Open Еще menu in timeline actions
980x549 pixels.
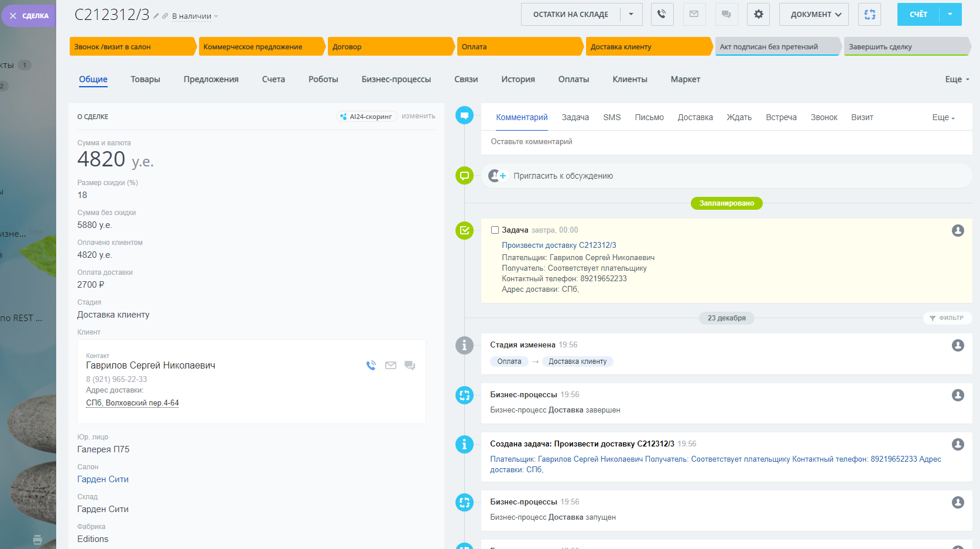(x=943, y=117)
